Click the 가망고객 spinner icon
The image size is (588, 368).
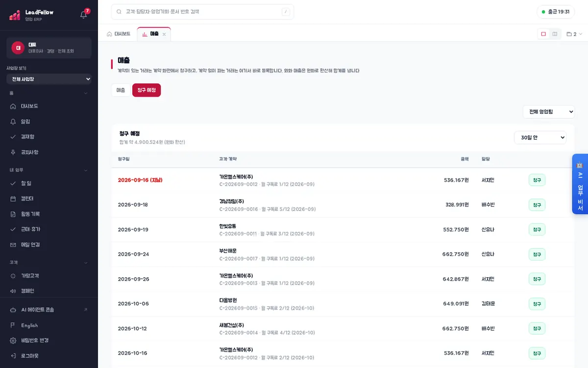point(13,276)
